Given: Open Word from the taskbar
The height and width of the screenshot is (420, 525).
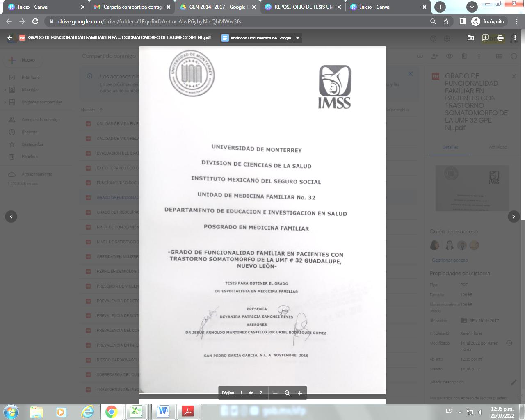Looking at the screenshot, I should coord(163,411).
